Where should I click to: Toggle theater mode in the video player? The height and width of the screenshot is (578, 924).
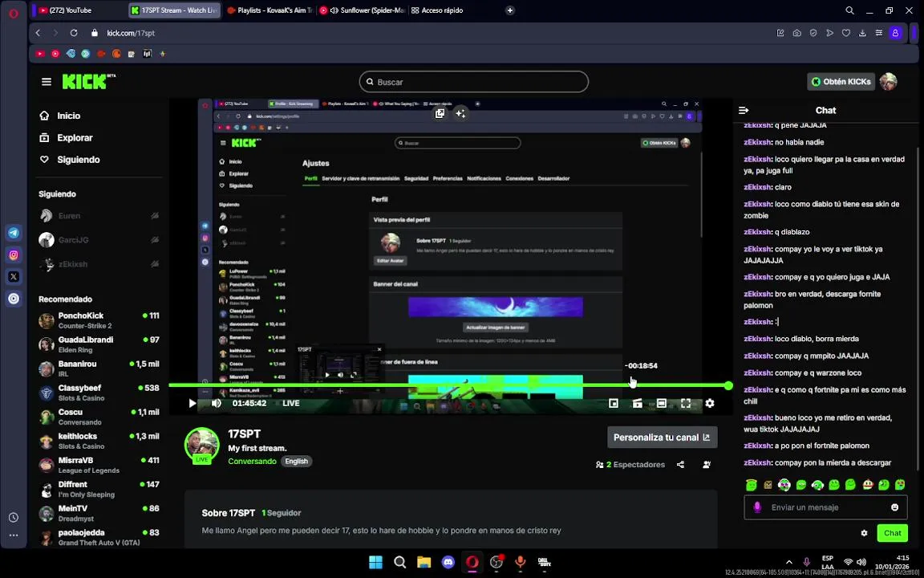coord(661,404)
